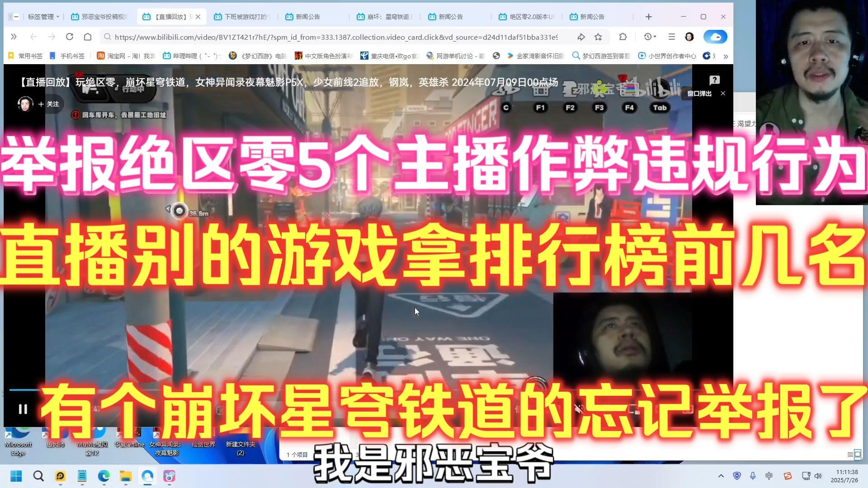Open File Explorer from taskbar
Image resolution: width=868 pixels, height=488 pixels.
click(x=125, y=476)
